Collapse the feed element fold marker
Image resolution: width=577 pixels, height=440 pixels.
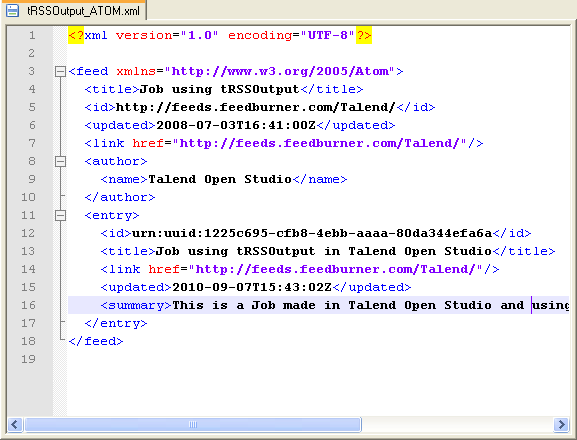(x=60, y=71)
